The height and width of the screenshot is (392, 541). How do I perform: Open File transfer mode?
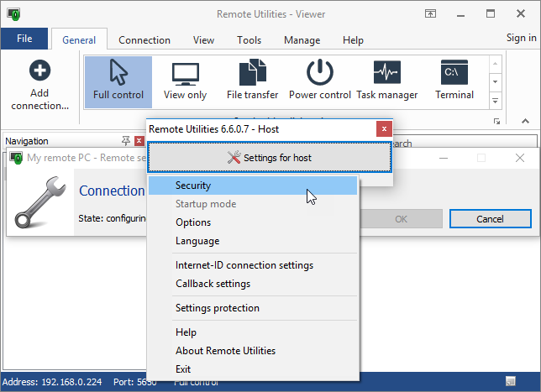pos(252,81)
